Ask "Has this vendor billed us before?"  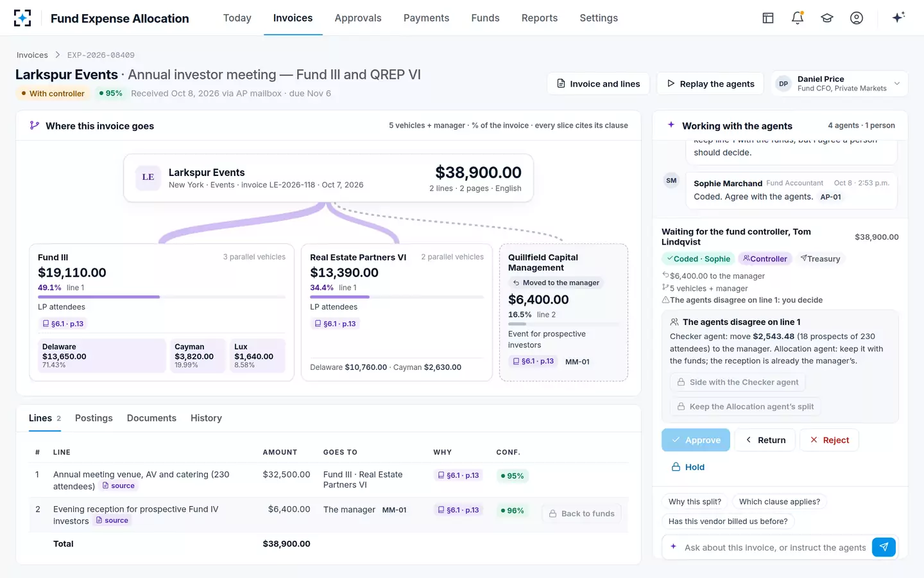728,521
